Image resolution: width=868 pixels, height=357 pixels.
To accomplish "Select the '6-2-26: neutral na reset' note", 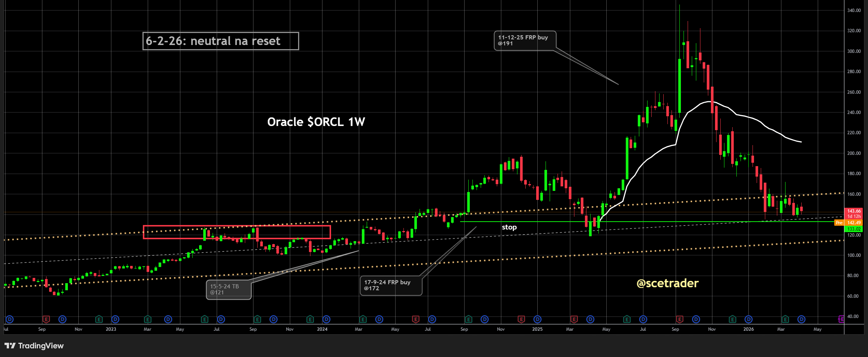I will (221, 41).
